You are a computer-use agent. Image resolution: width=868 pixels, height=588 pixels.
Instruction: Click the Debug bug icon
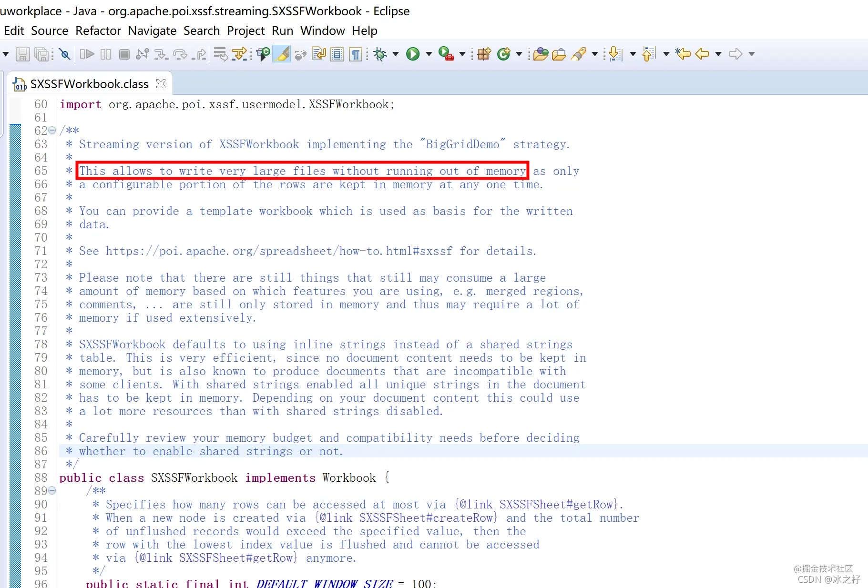pos(380,54)
